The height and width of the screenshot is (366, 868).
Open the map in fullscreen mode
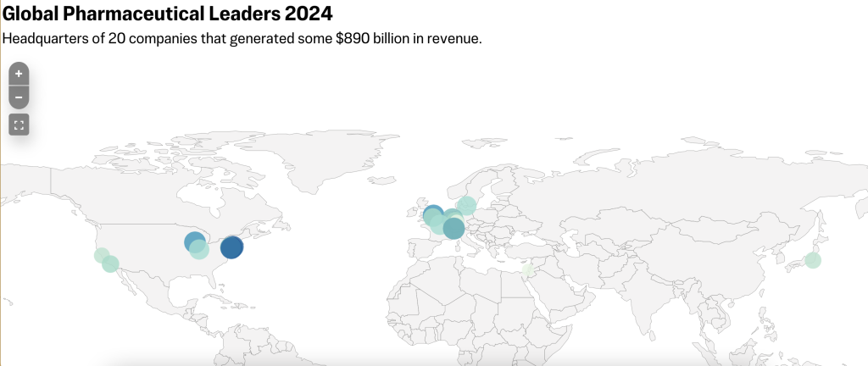19,125
